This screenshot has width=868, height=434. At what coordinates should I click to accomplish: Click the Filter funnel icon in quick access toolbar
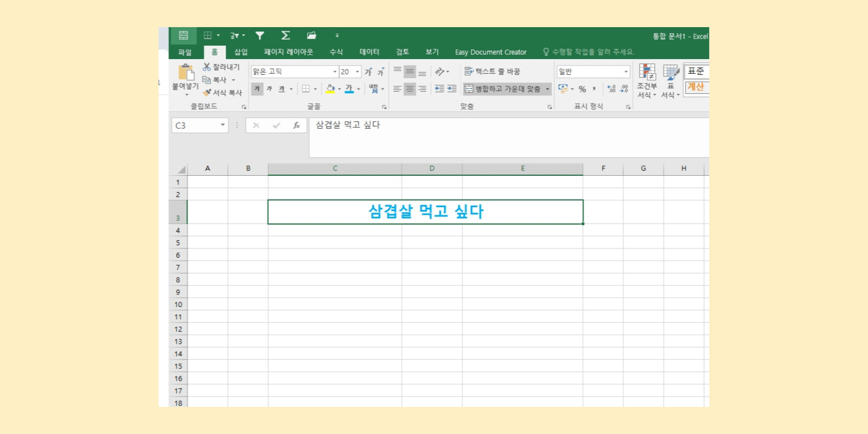(x=260, y=35)
